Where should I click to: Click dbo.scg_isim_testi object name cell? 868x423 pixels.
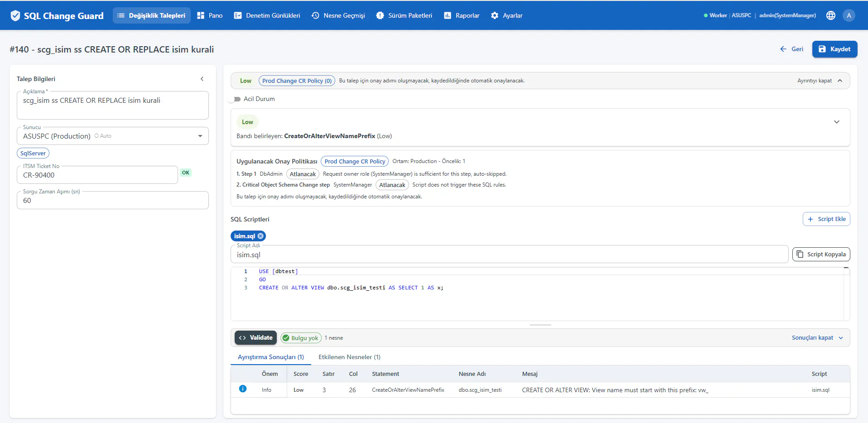click(480, 390)
